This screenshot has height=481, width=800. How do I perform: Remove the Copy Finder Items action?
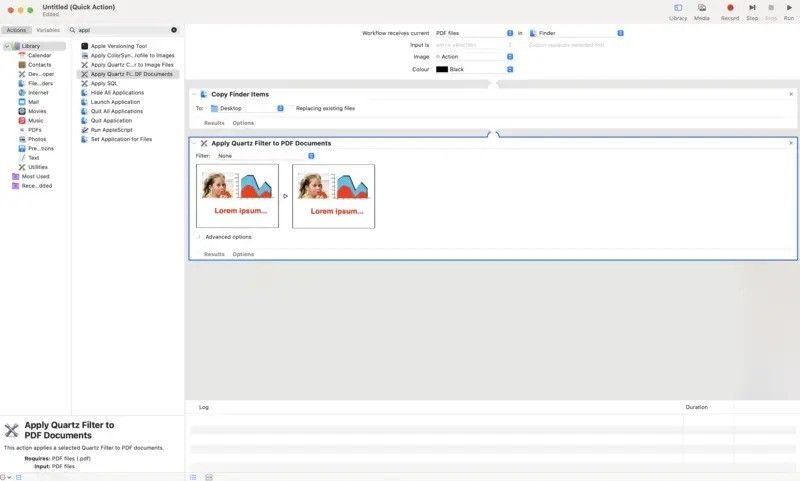pyautogui.click(x=791, y=94)
